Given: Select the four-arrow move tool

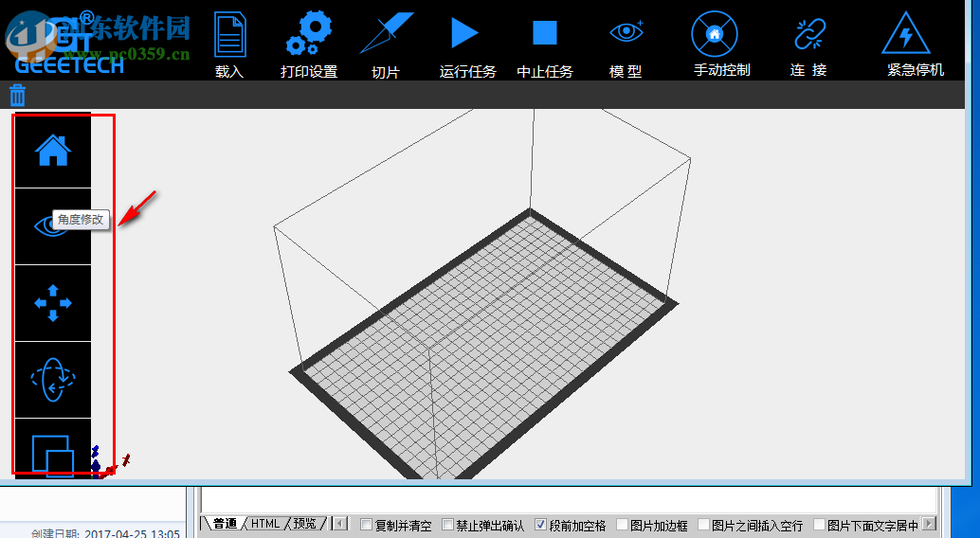Looking at the screenshot, I should [x=53, y=303].
